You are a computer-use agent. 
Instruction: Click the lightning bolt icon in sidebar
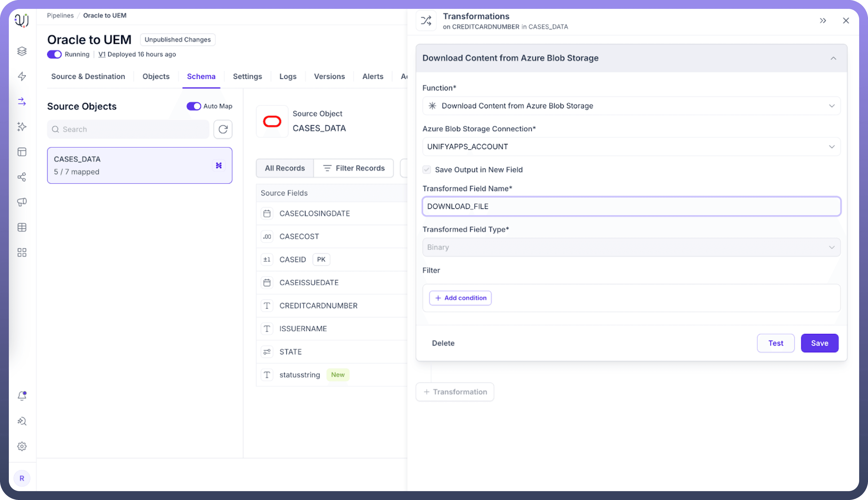[x=22, y=76]
